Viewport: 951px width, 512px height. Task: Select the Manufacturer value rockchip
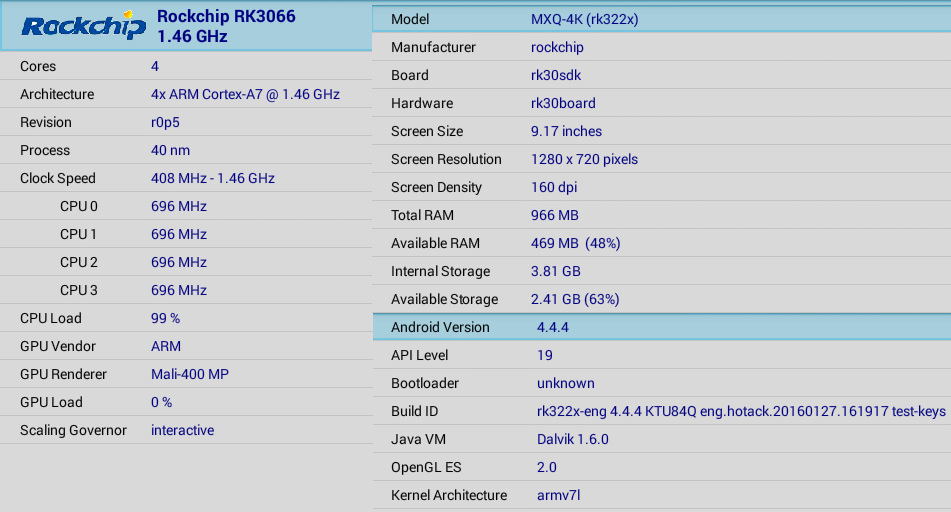coord(557,47)
